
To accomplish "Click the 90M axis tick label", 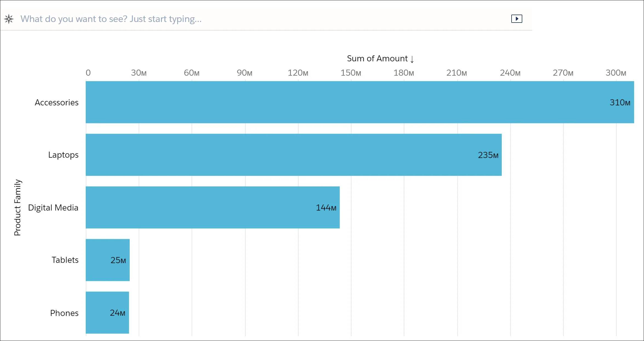I will (x=245, y=73).
